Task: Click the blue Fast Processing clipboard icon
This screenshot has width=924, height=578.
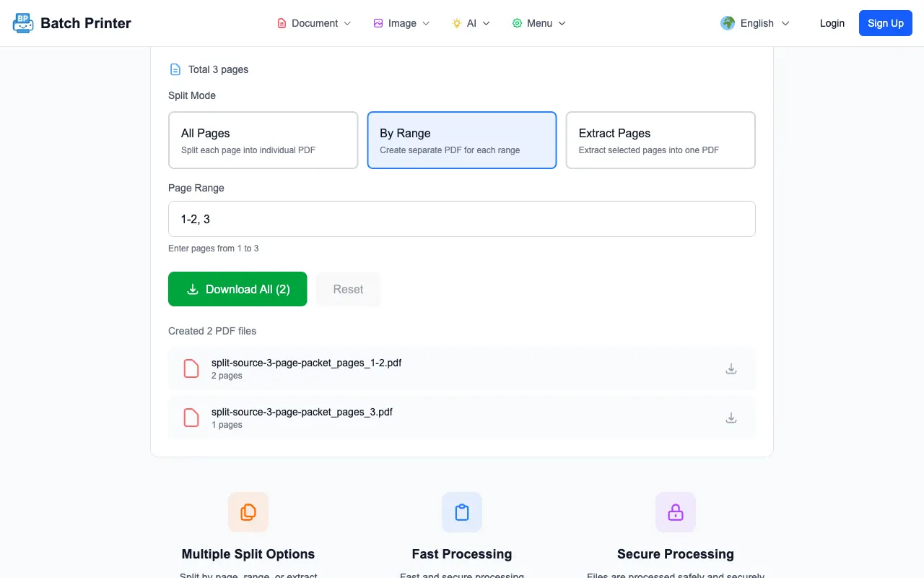Action: 462,512
